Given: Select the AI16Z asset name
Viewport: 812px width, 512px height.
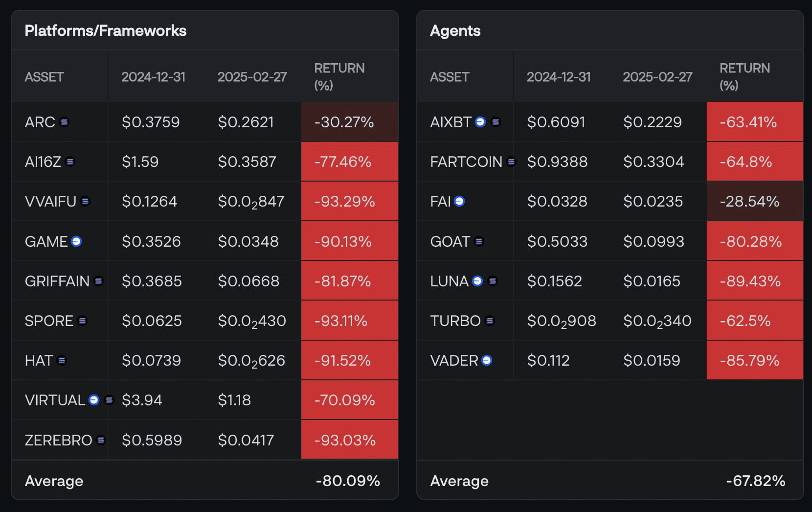Looking at the screenshot, I should pyautogui.click(x=43, y=162).
